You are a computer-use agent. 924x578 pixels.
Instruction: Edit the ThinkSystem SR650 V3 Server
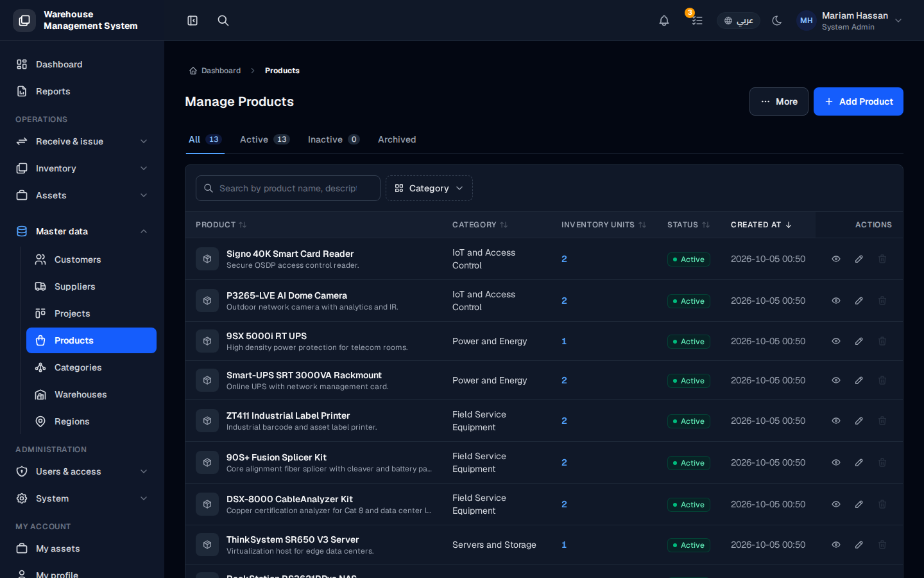coord(859,545)
